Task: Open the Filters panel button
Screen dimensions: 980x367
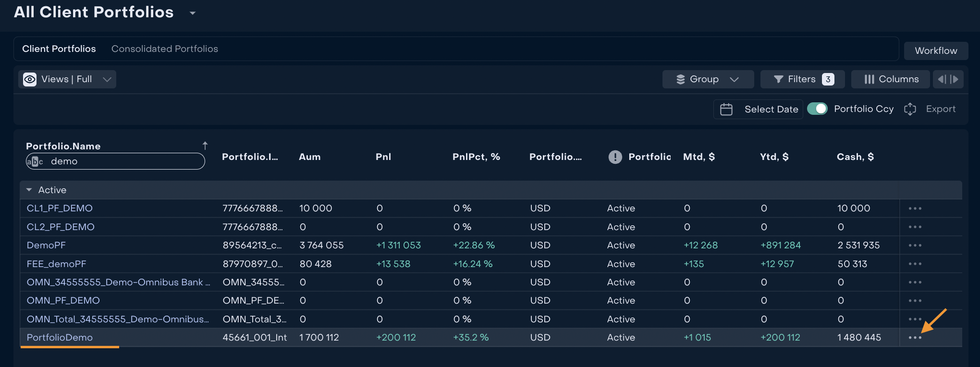Action: (x=802, y=79)
